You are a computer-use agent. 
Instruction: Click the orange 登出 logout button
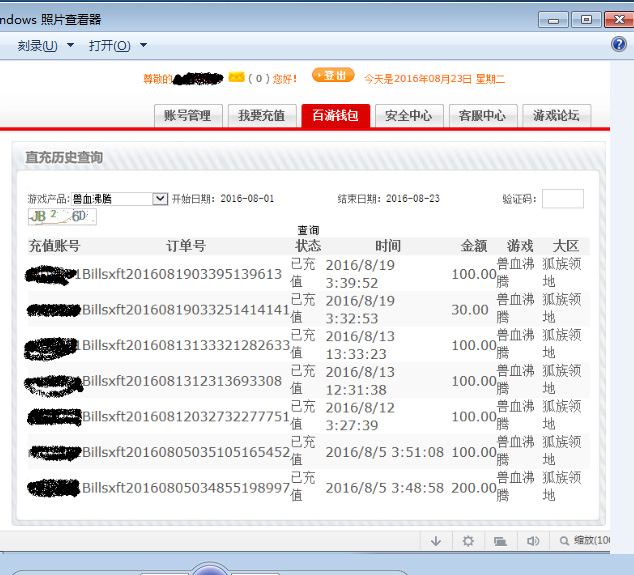point(333,76)
